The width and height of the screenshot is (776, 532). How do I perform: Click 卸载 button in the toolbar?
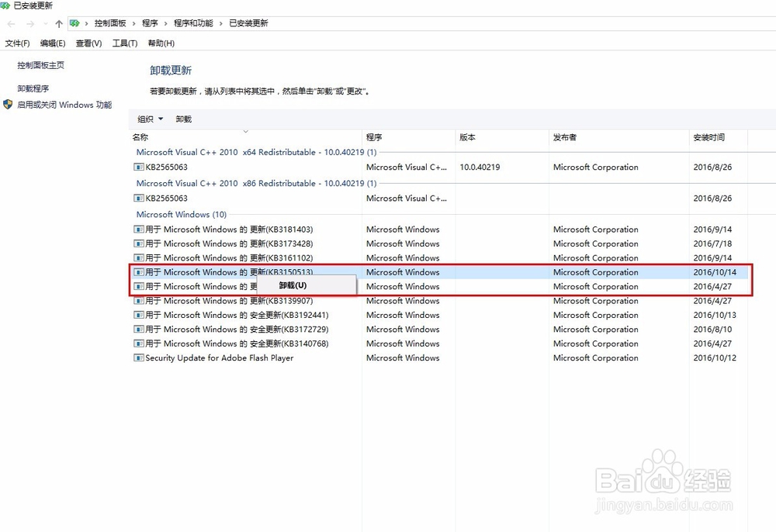184,119
